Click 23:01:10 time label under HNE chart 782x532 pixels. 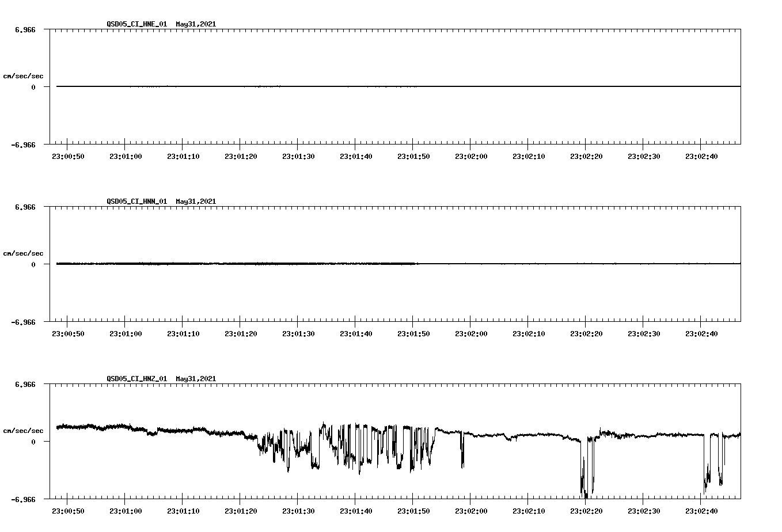click(183, 157)
